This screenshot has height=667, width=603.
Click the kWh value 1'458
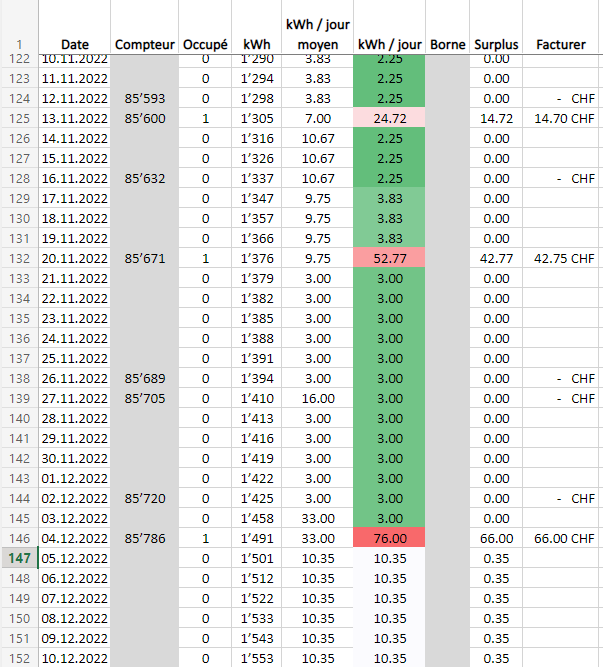click(x=256, y=518)
